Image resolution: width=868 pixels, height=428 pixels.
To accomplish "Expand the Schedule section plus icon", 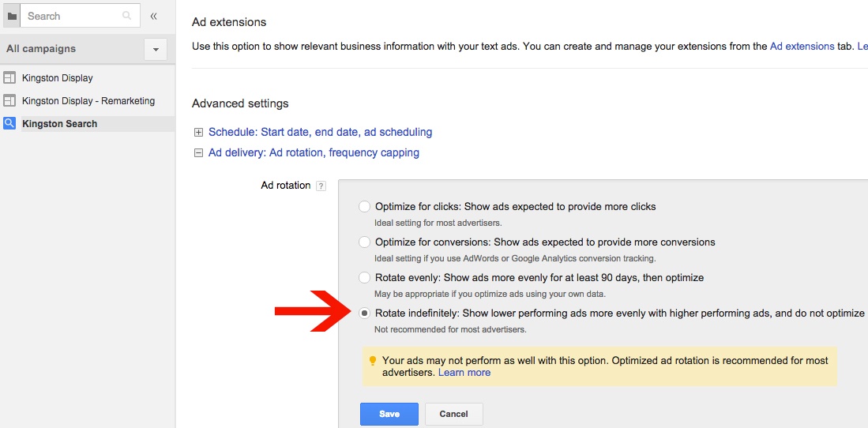I will tap(199, 133).
